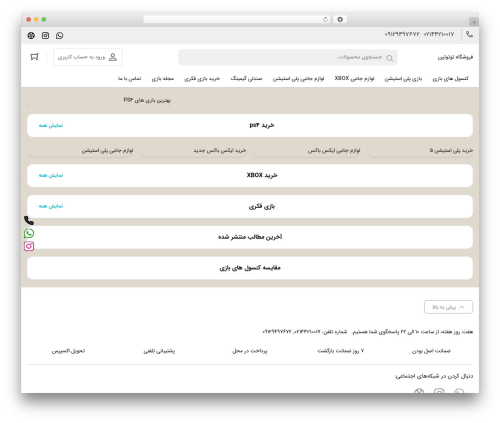Screen dimensions: 500x423
Task: Open لوازم جانبی XBOX menu item
Action: (x=354, y=79)
